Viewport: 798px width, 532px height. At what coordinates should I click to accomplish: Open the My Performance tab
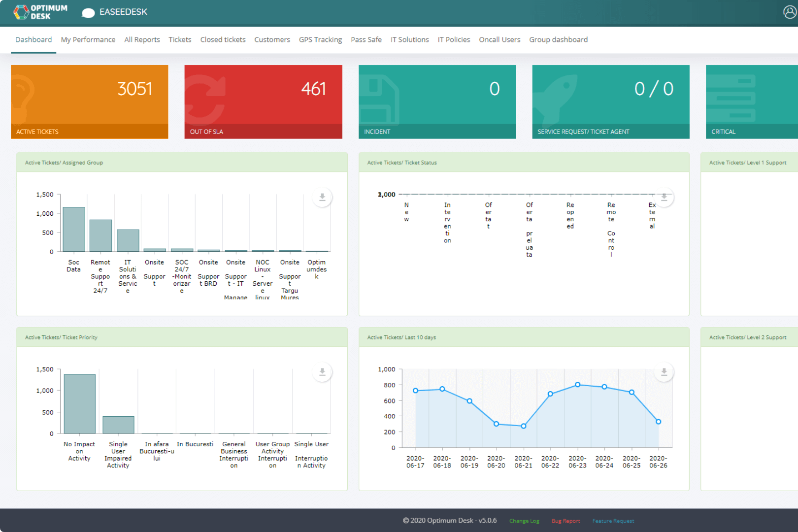click(x=88, y=39)
